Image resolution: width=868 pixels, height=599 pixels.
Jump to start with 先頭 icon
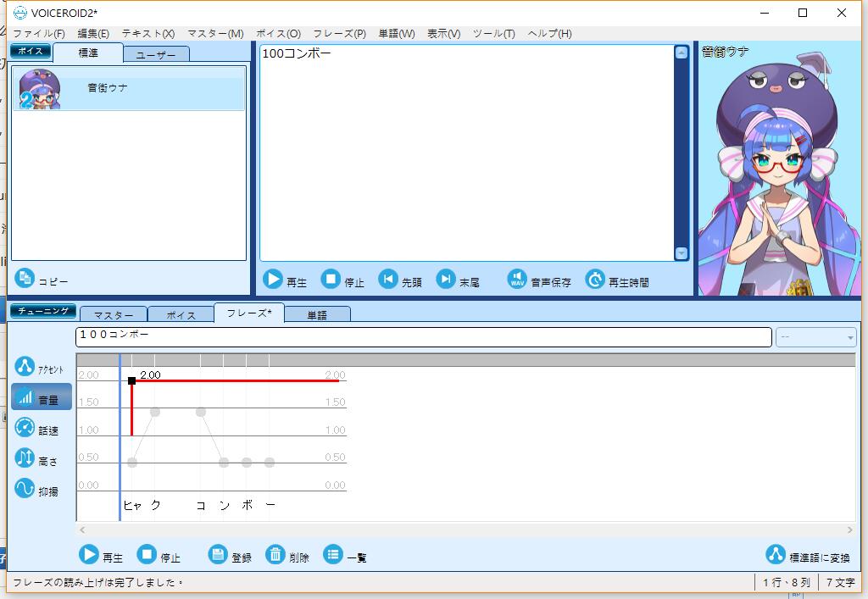tap(388, 280)
